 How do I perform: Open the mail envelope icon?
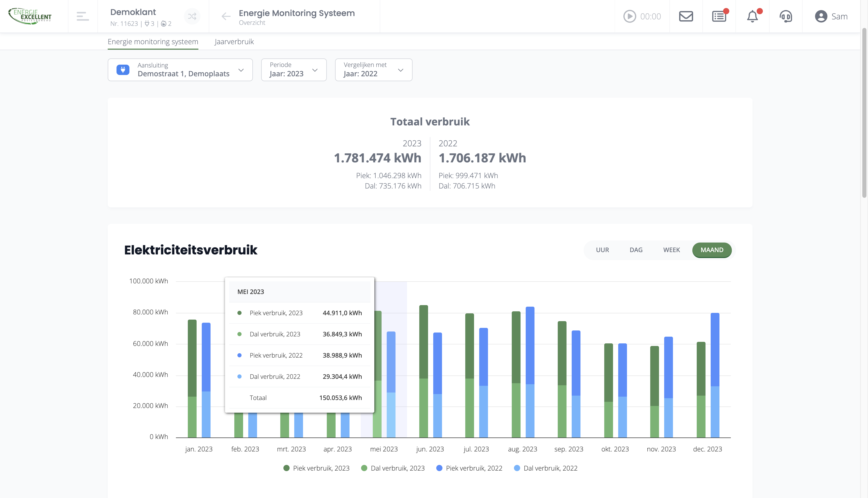coord(686,16)
